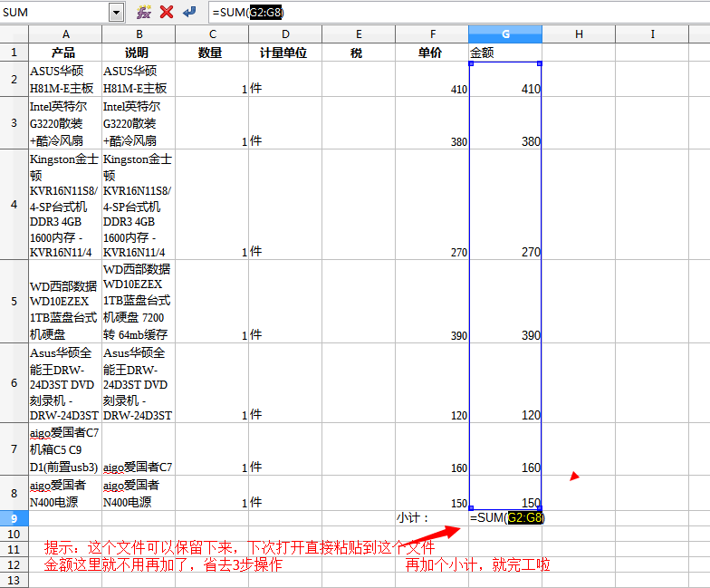Click into the Name Box showing SUM
710x588 pixels.
[54, 12]
